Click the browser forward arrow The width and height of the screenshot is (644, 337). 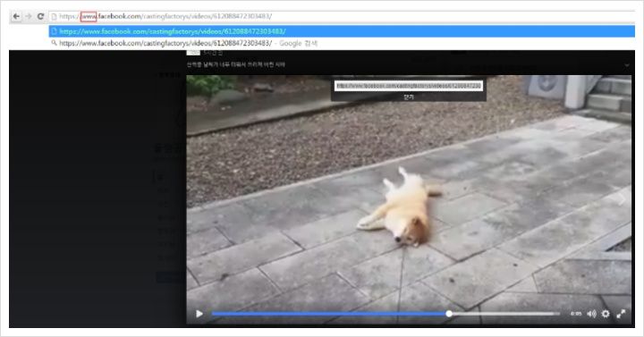pyautogui.click(x=29, y=16)
